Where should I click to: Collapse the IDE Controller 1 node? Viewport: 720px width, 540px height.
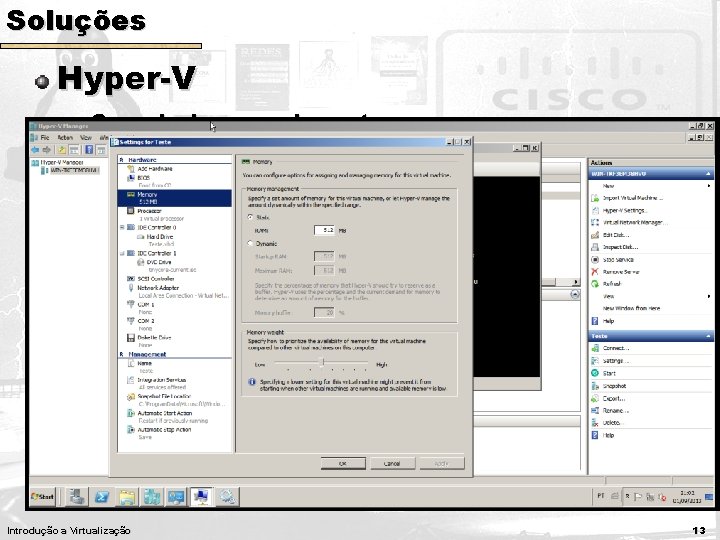pyautogui.click(x=122, y=253)
